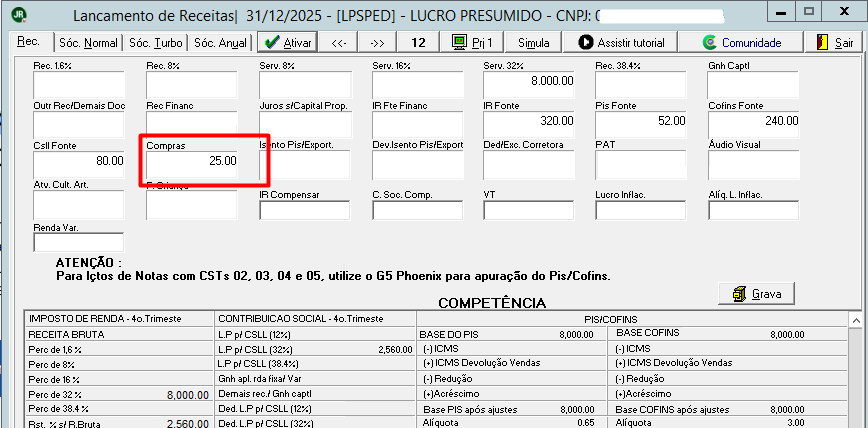Click the IR Fte Financ field

(x=417, y=125)
